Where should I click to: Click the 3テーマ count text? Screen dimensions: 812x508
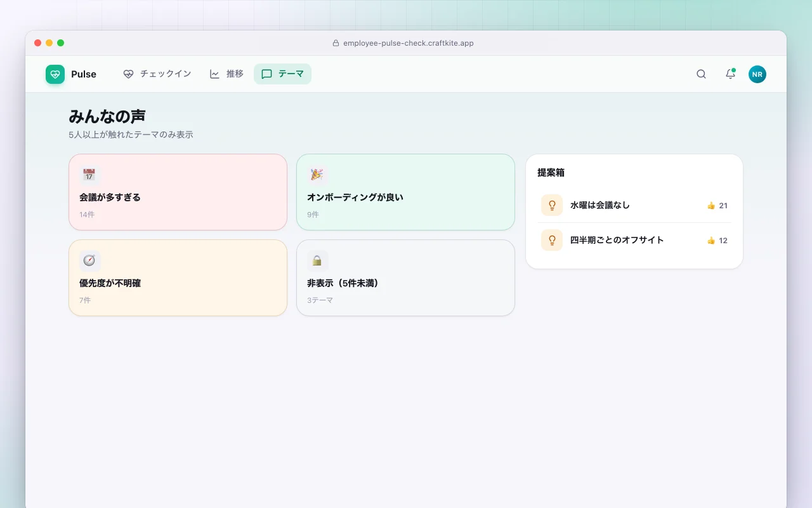point(320,300)
